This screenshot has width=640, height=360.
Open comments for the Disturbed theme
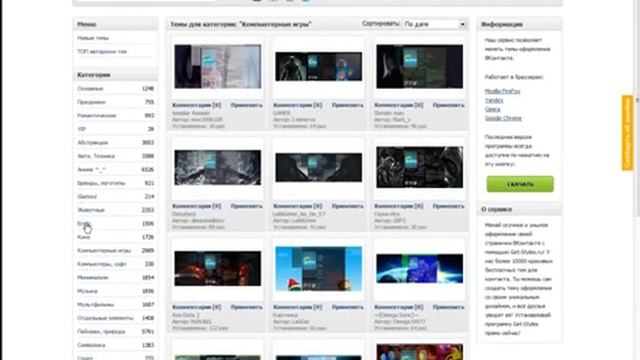click(x=197, y=206)
